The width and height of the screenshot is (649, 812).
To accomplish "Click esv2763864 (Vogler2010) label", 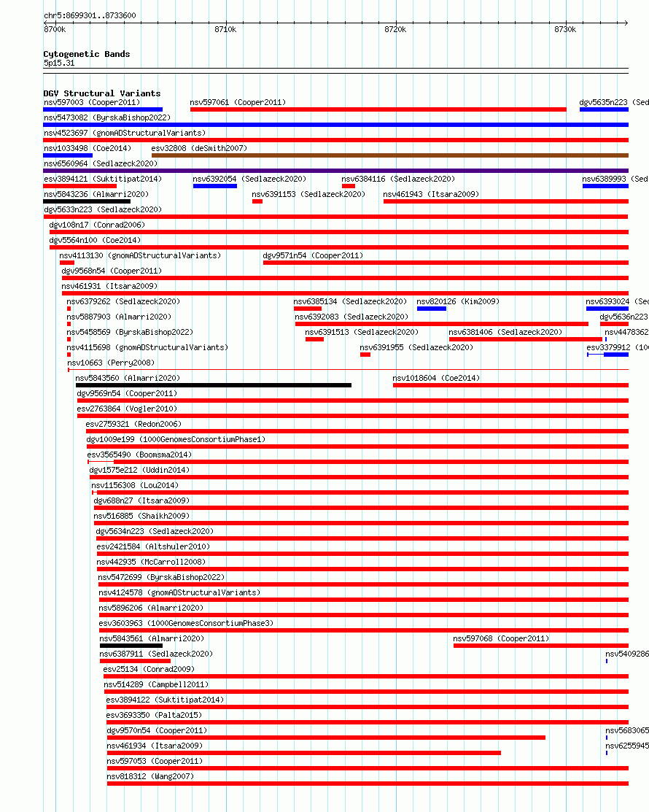I will (x=128, y=409).
